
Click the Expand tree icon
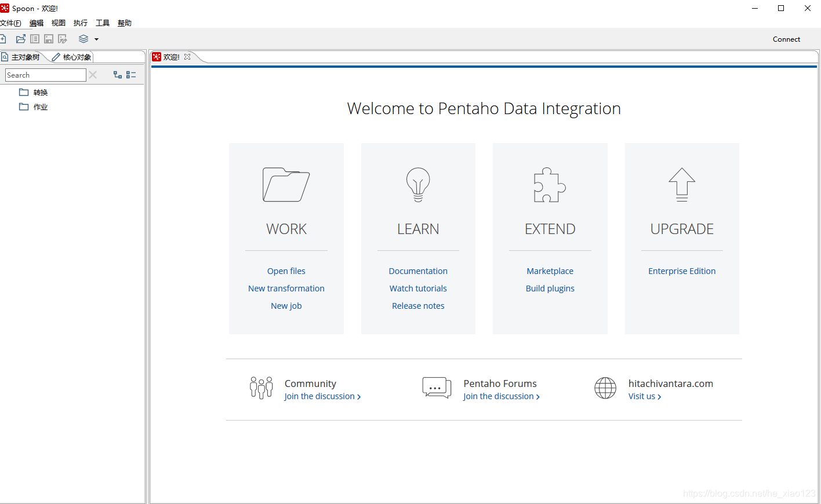click(118, 75)
